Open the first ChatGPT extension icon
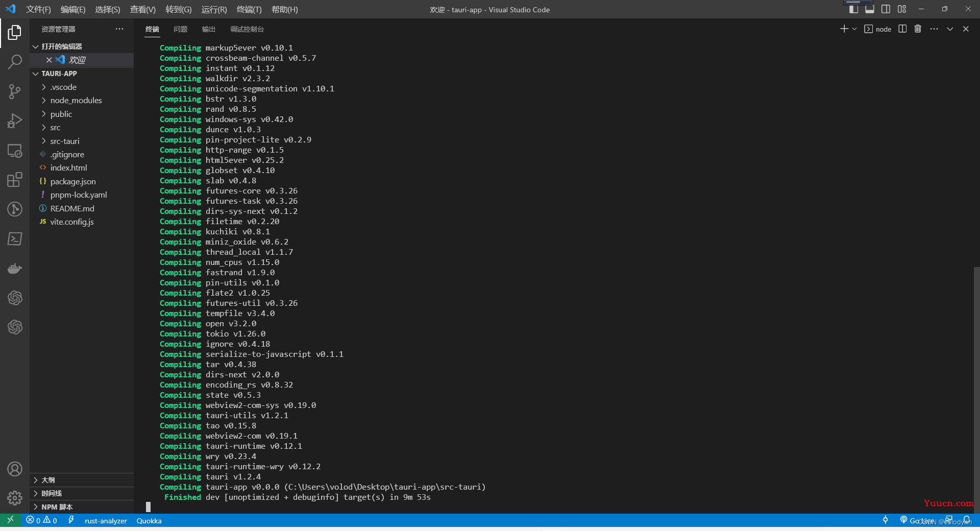Image resolution: width=980 pixels, height=531 pixels. 15,298
